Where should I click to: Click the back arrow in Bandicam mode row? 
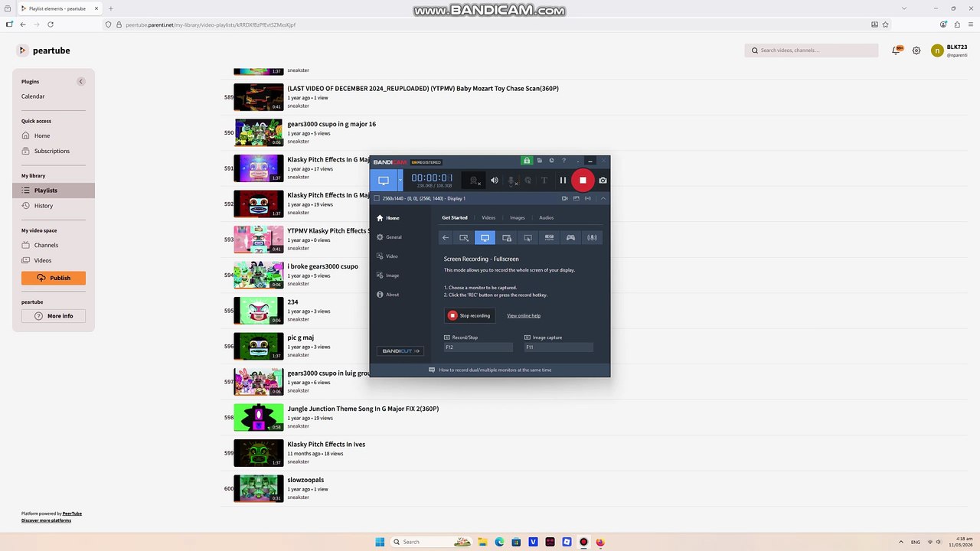coord(446,238)
